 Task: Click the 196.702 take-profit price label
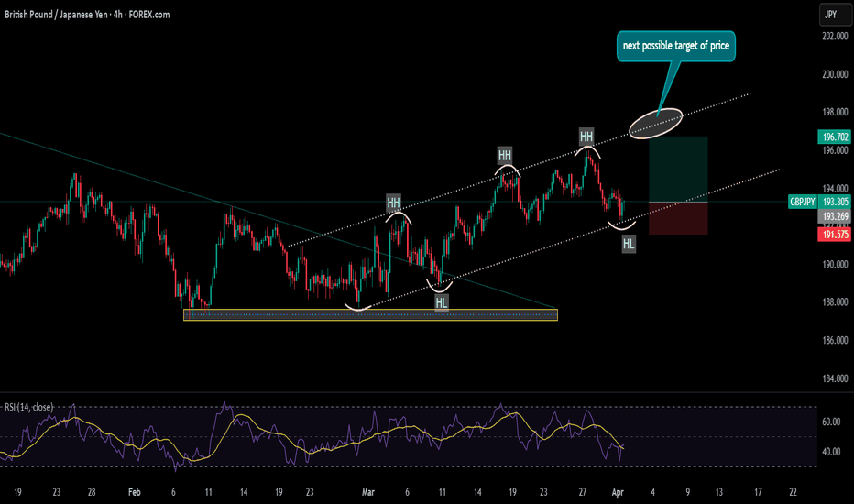(x=835, y=137)
